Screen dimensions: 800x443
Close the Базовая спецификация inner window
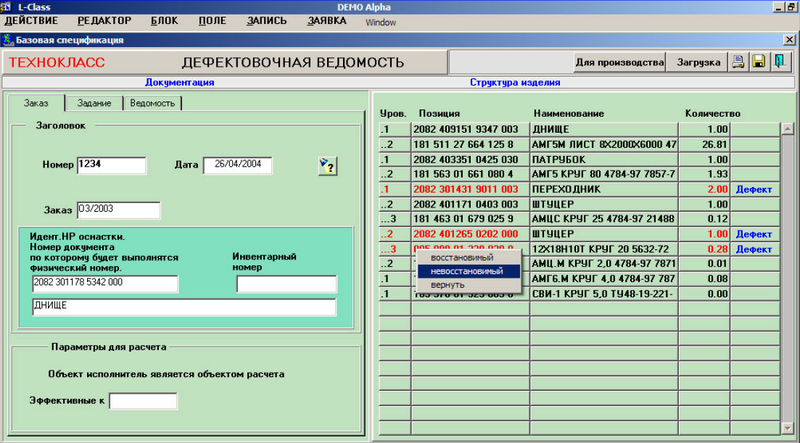point(789,39)
